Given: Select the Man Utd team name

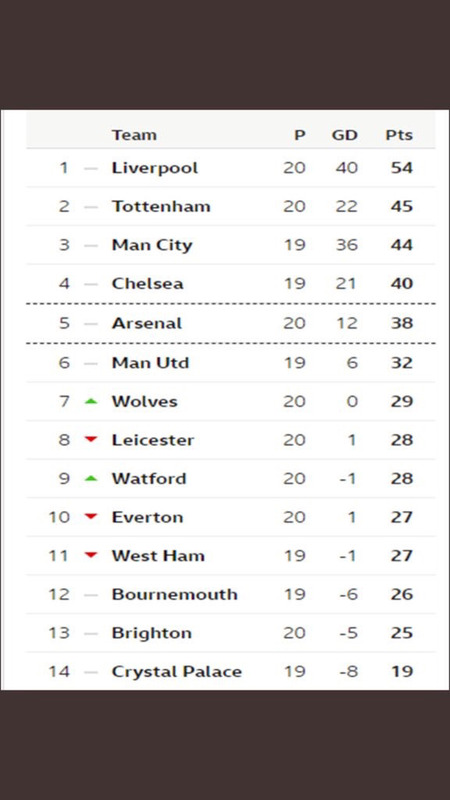Looking at the screenshot, I should click(x=151, y=363).
